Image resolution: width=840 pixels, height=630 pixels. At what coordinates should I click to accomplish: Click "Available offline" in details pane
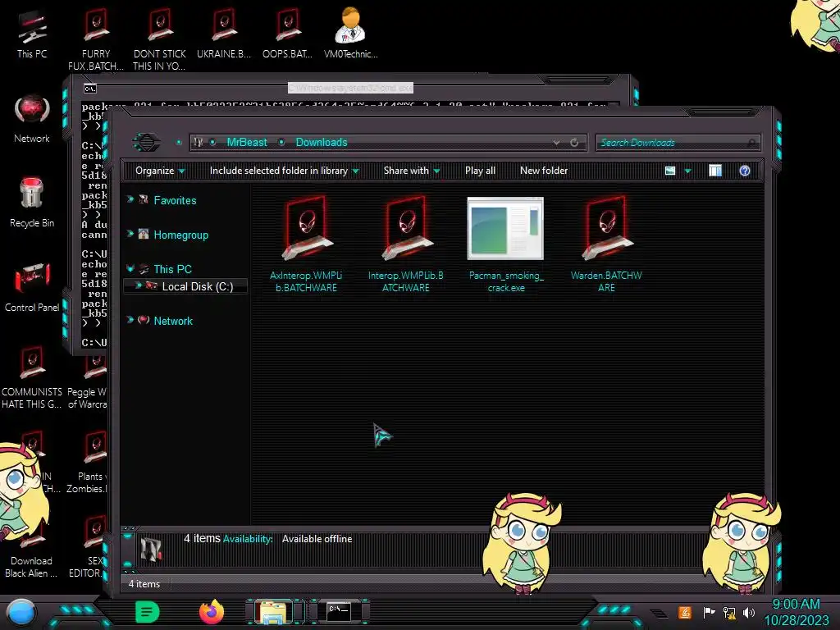pos(317,539)
